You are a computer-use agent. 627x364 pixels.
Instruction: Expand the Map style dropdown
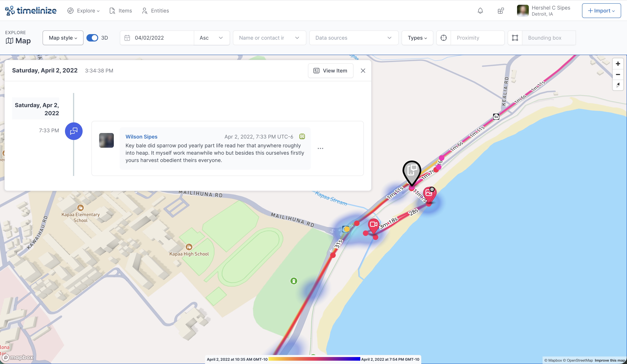63,38
